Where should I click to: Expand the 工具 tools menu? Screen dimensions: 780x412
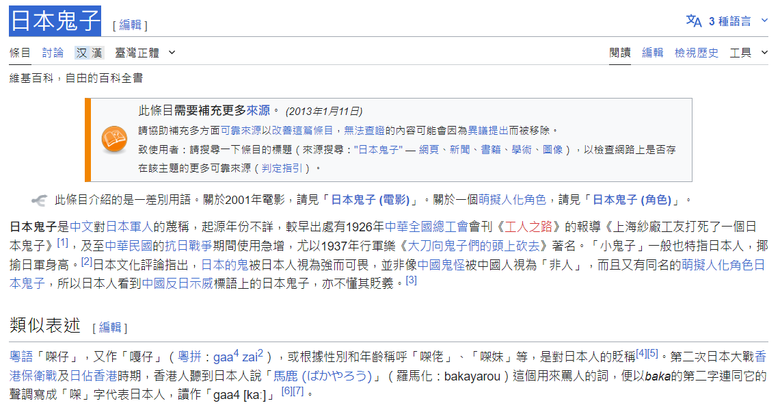pyautogui.click(x=749, y=53)
